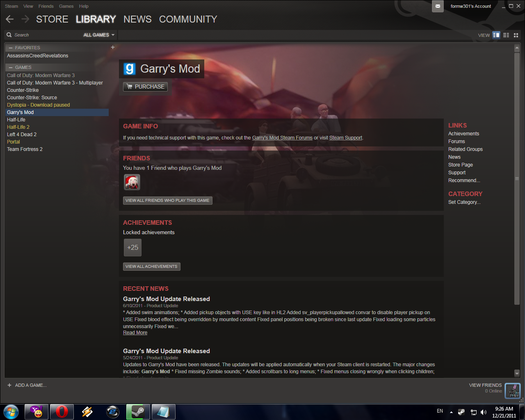This screenshot has height=420, width=525.
Task: Open the Steam Support link
Action: point(346,138)
